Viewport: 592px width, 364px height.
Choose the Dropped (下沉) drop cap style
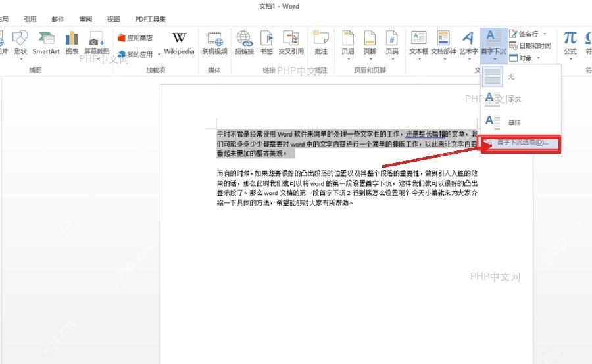click(521, 100)
